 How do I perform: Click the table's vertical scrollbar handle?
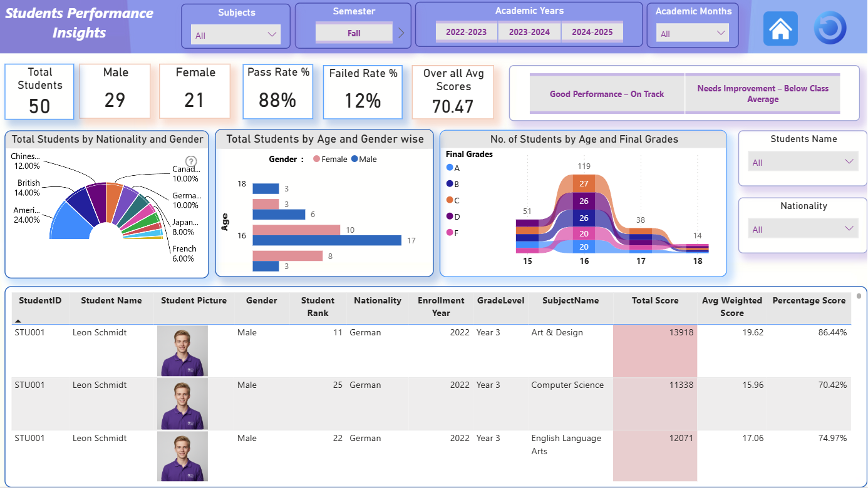(859, 296)
